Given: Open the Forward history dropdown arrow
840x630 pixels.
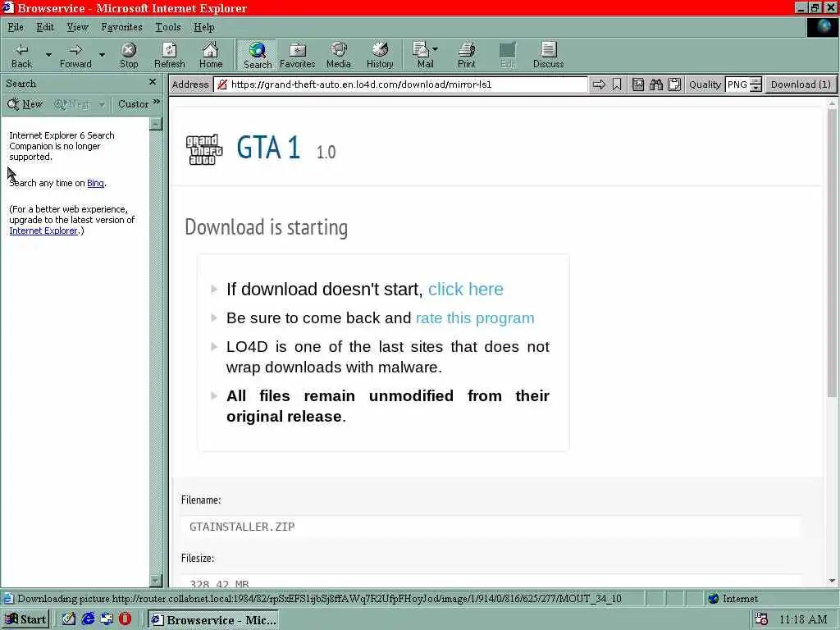Looking at the screenshot, I should (x=102, y=55).
